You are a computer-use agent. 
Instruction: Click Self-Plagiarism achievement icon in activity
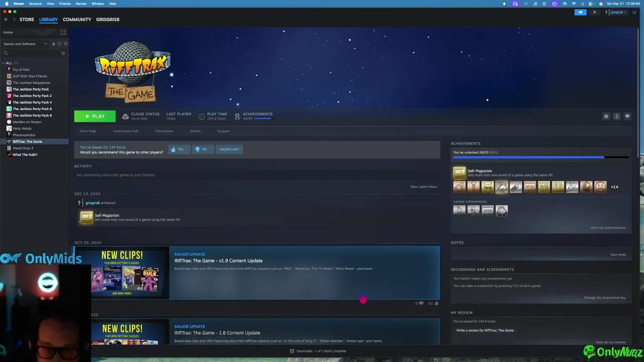tap(86, 217)
